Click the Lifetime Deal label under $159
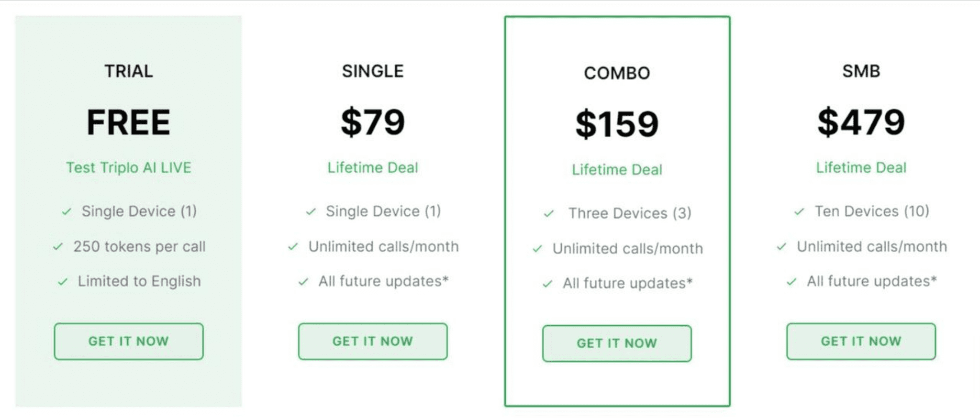Viewport: 980px width, 420px height. (x=617, y=169)
